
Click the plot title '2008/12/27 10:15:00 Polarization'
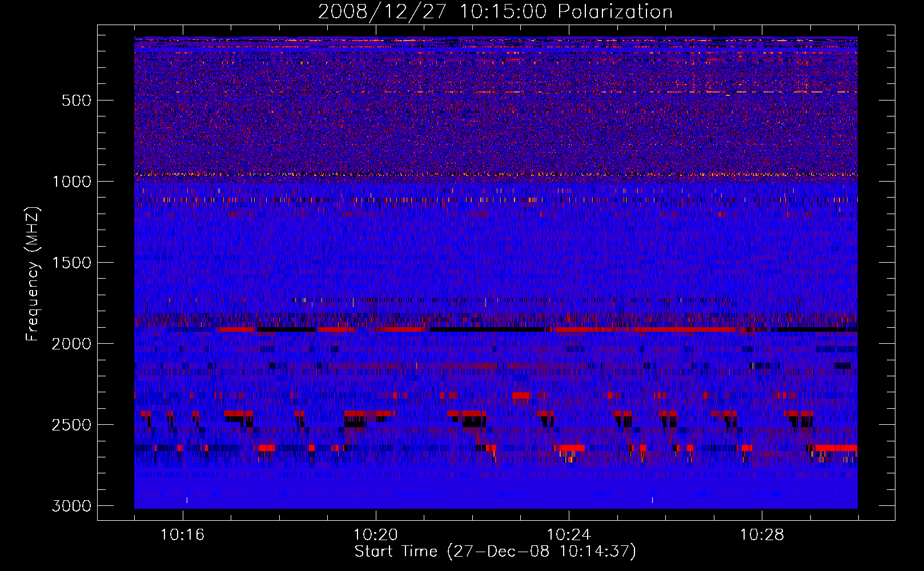click(495, 11)
